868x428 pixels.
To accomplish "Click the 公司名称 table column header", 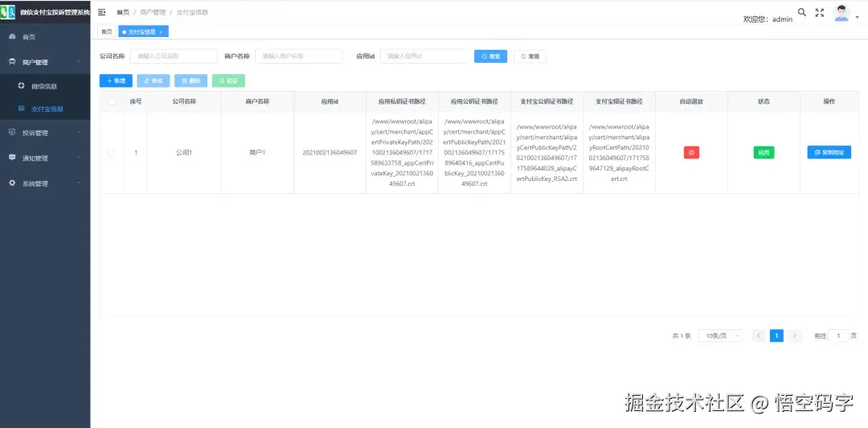I will (x=184, y=101).
